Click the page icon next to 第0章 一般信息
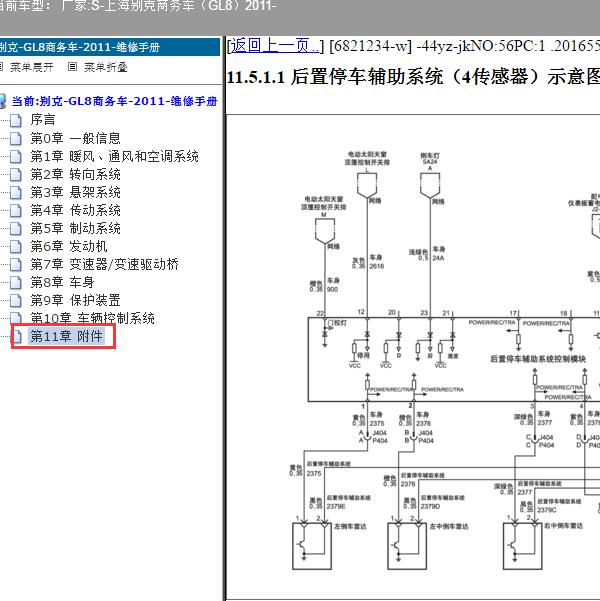600x601 pixels. pos(16,138)
